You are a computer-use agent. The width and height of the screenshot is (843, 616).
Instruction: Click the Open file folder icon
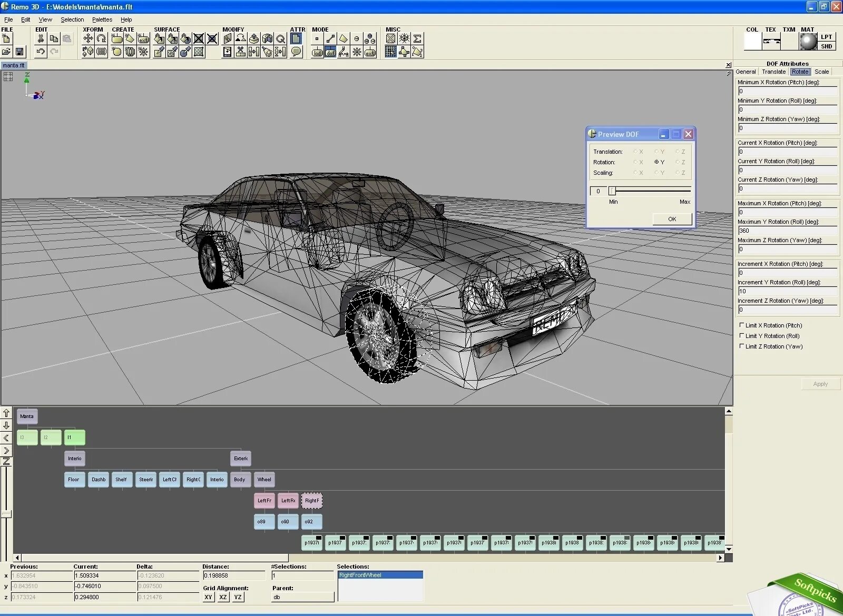6,52
